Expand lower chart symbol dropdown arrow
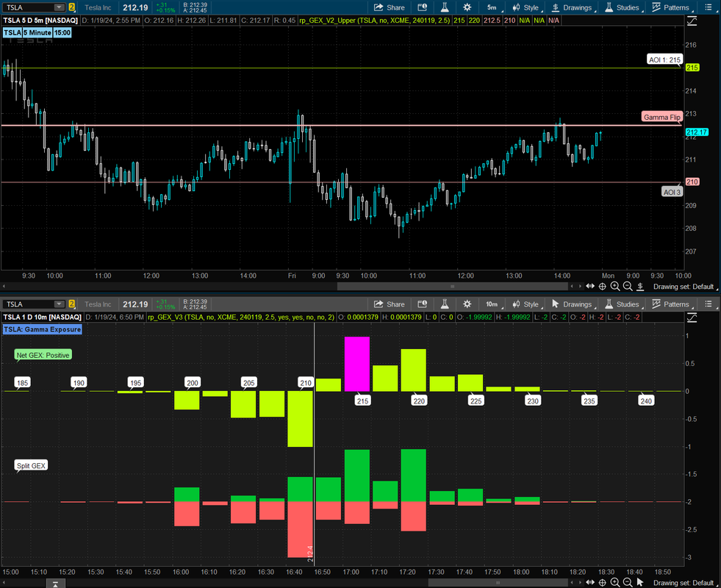The width and height of the screenshot is (721, 588). click(x=60, y=304)
